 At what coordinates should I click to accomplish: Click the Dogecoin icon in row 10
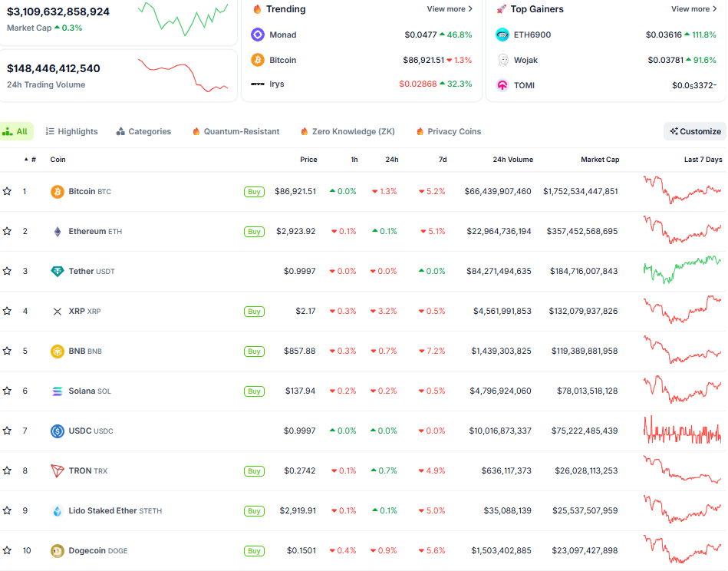click(x=57, y=551)
